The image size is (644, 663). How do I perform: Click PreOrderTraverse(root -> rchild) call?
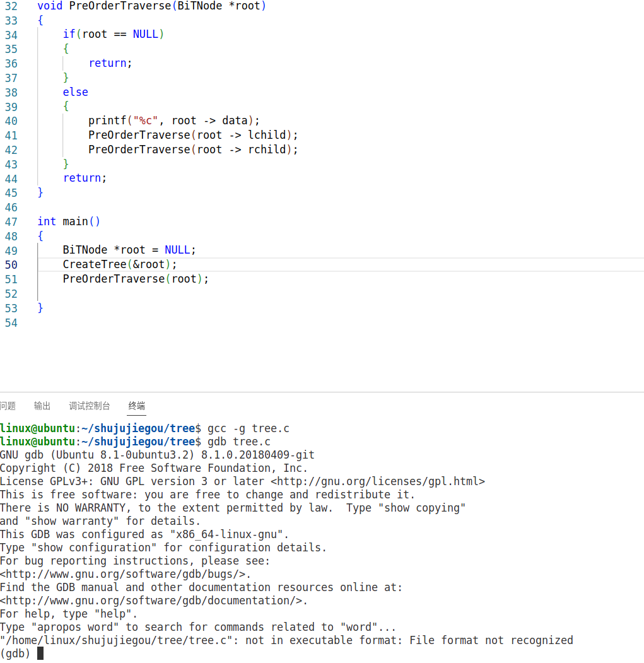pos(193,150)
